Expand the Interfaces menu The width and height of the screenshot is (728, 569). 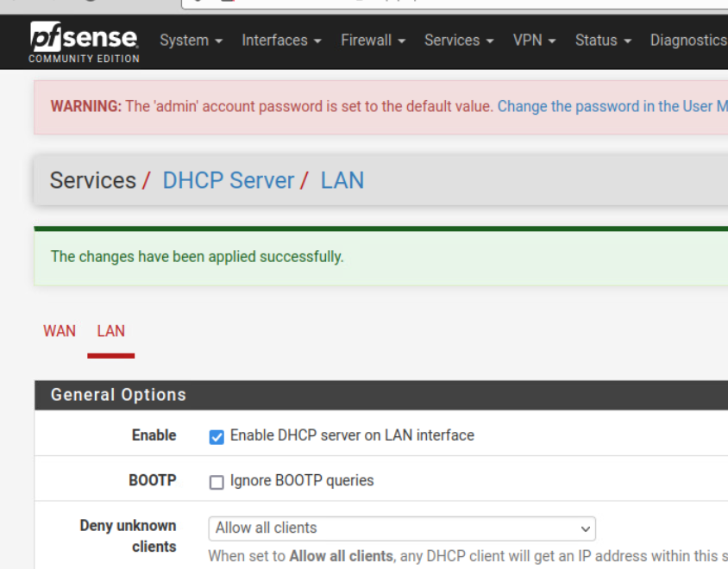pyautogui.click(x=281, y=41)
